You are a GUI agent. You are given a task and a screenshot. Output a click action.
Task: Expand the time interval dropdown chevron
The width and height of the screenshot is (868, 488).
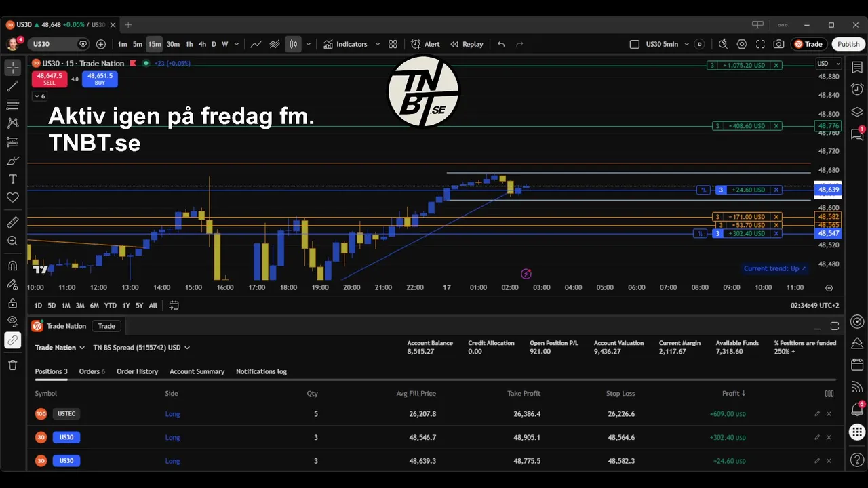point(237,44)
